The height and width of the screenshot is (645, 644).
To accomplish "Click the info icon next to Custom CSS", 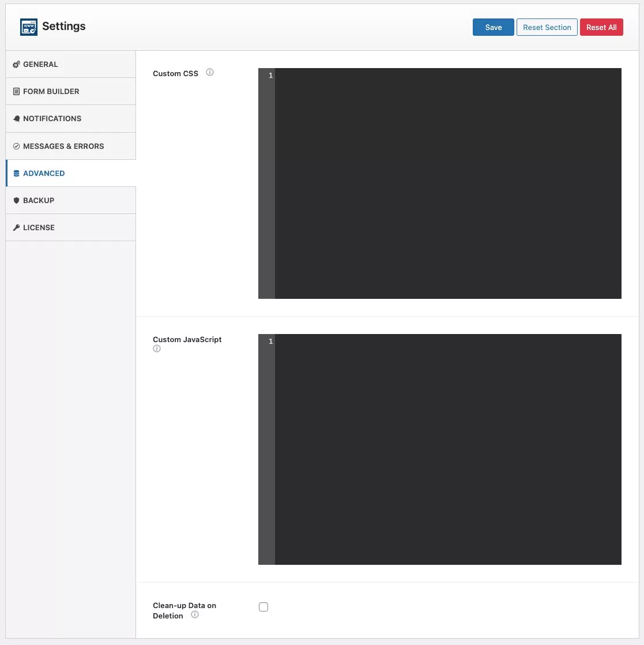I will click(210, 73).
